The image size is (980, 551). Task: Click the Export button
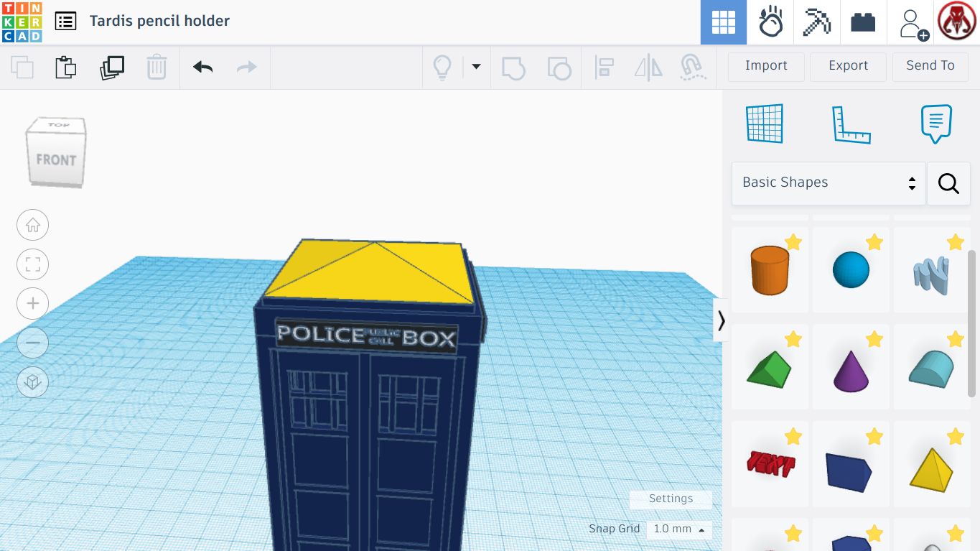[x=849, y=66]
